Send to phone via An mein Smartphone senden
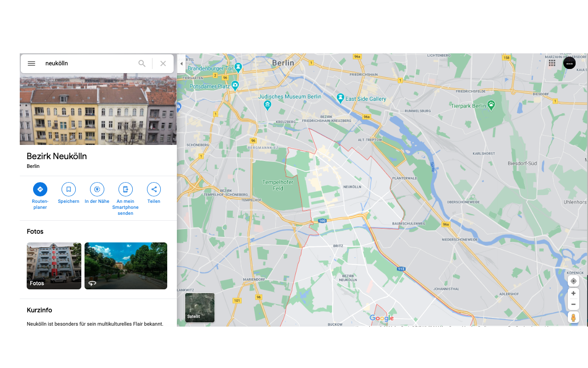This screenshot has width=588, height=368. point(125,189)
